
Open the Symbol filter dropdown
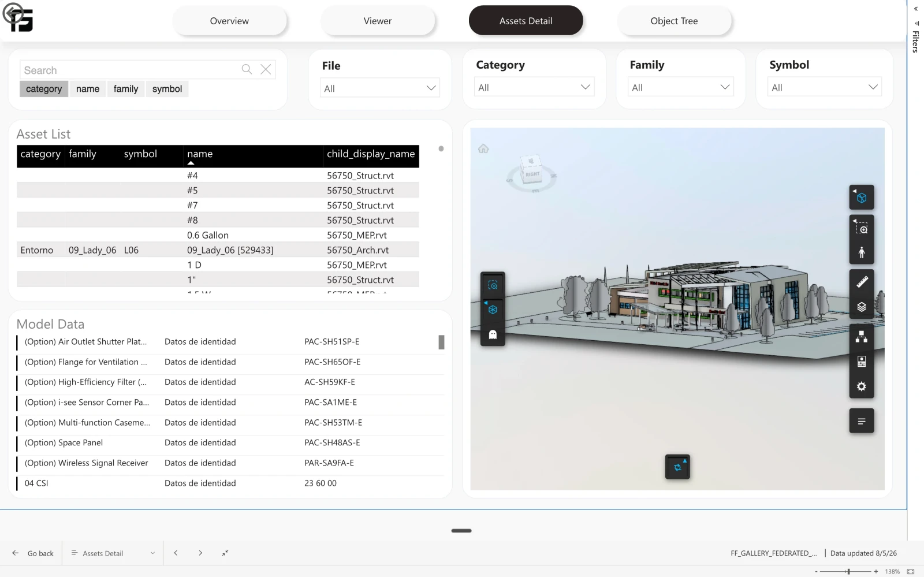825,87
